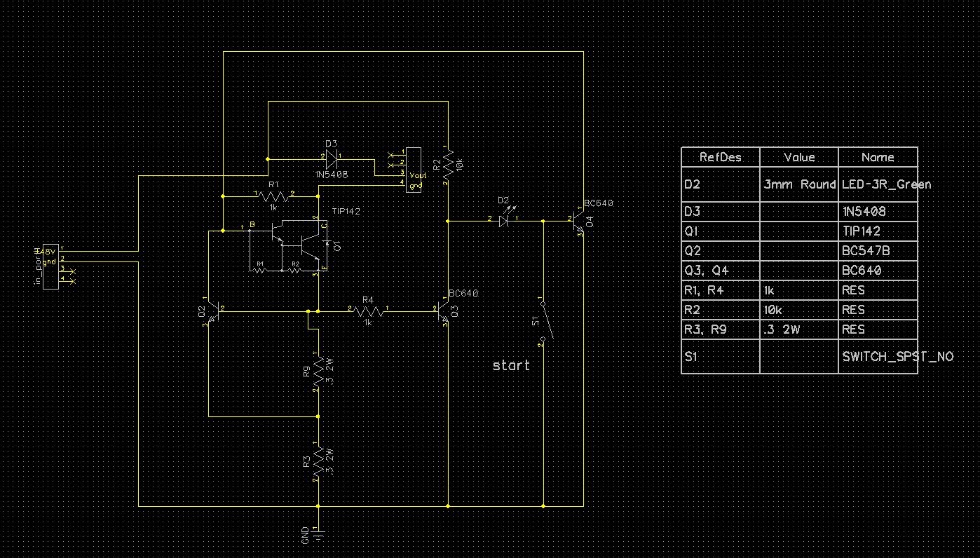Select the Vout output connector
980x558 pixels.
point(414,170)
